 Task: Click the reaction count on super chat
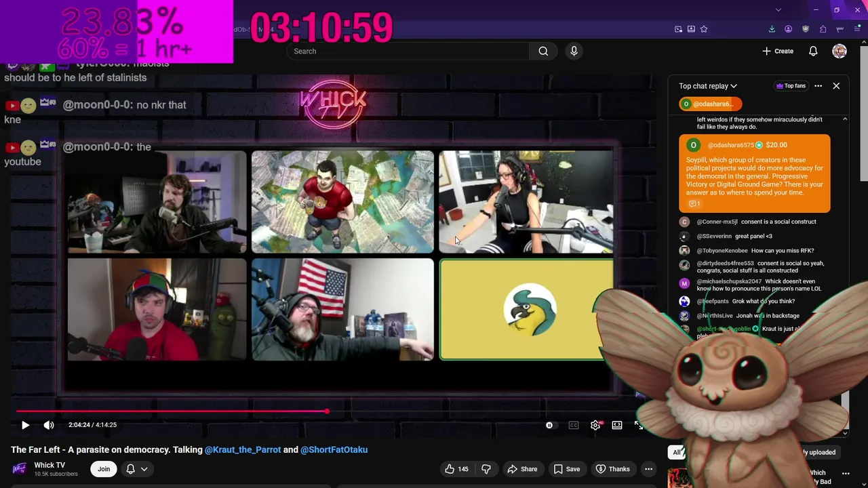tap(694, 204)
